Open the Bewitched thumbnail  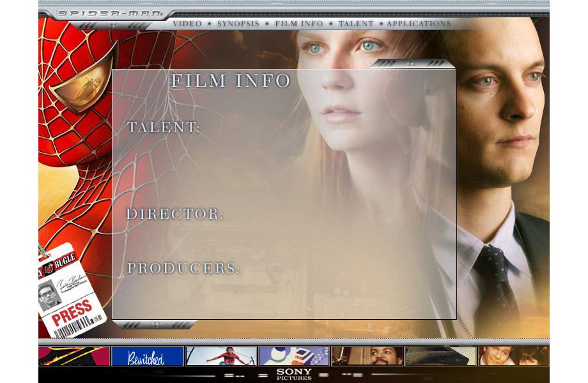(x=148, y=356)
